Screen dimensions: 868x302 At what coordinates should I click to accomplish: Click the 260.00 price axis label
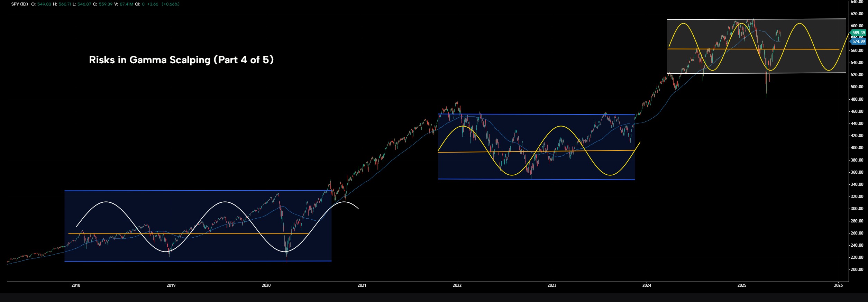[857, 233]
